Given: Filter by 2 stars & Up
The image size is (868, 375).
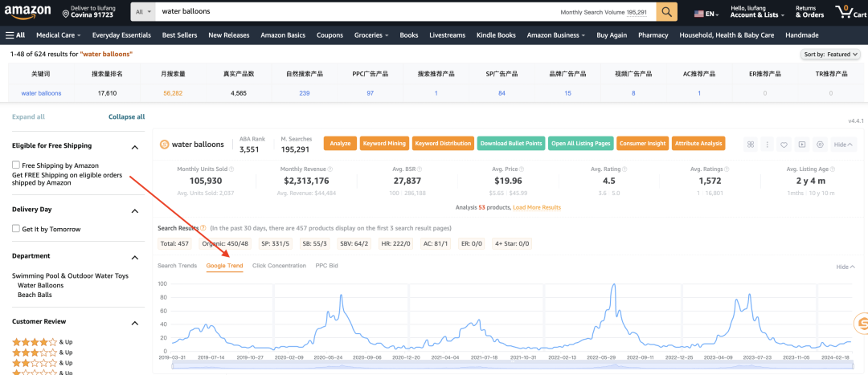Looking at the screenshot, I should click(x=42, y=363).
